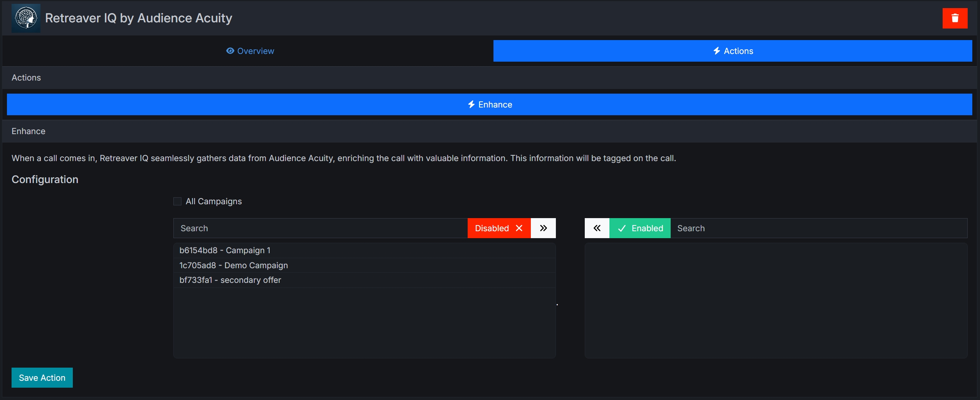The height and width of the screenshot is (400, 980).
Task: Open the Actions tab
Action: (x=733, y=51)
